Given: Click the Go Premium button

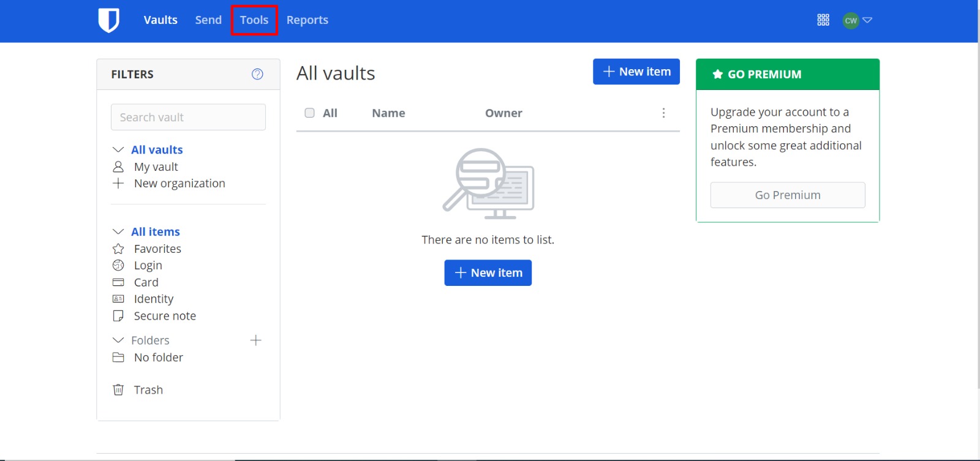Looking at the screenshot, I should click(788, 195).
